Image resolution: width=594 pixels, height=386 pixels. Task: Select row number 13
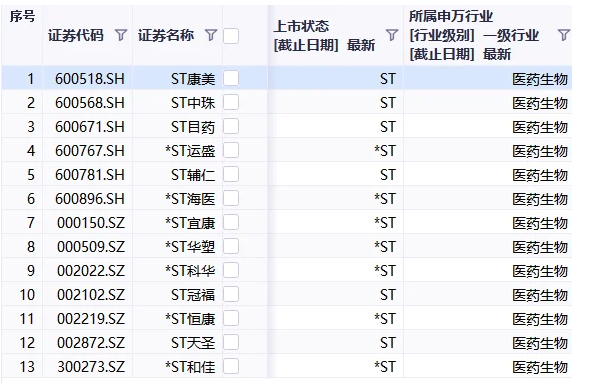27,366
